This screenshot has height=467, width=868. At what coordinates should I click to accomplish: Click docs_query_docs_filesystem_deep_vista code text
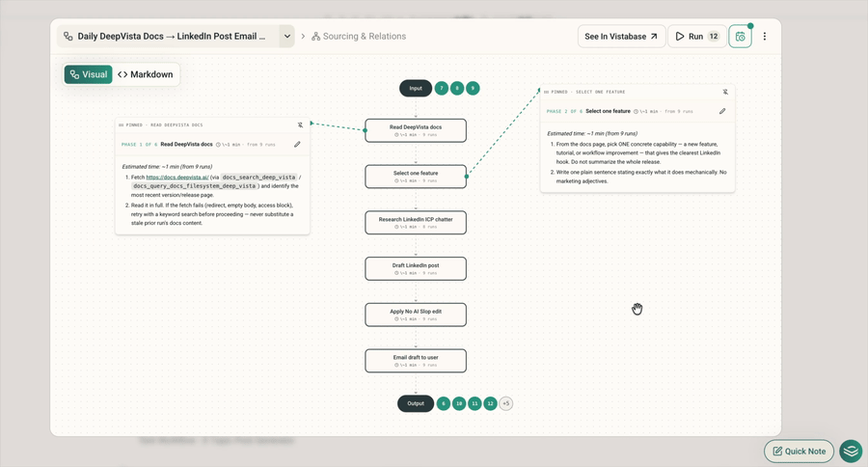(195, 186)
